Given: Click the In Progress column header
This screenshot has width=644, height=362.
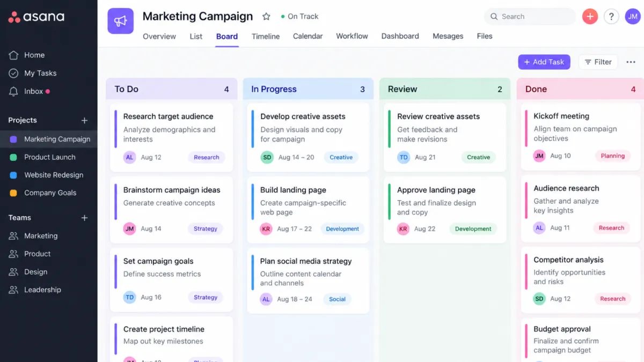Looking at the screenshot, I should pos(309,90).
